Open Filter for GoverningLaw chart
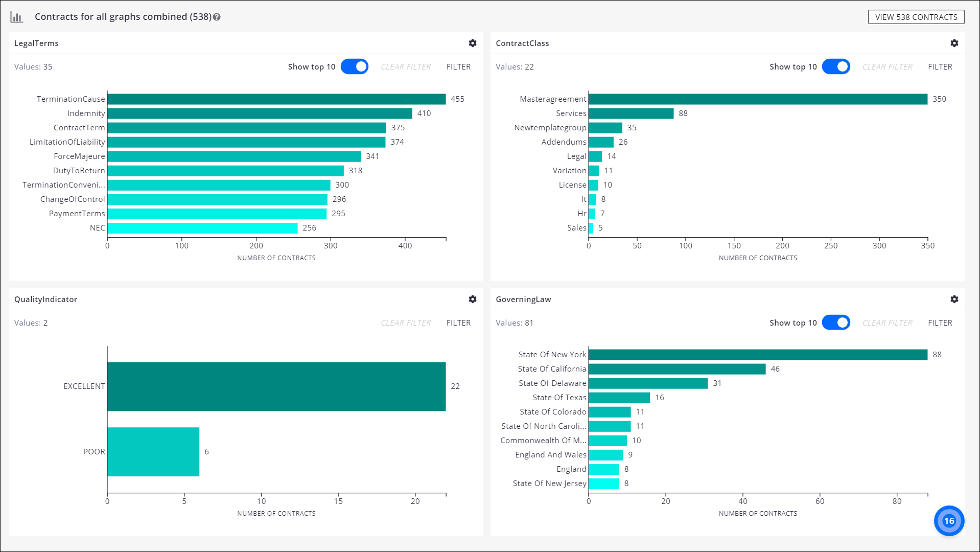Image resolution: width=980 pixels, height=552 pixels. tap(940, 323)
